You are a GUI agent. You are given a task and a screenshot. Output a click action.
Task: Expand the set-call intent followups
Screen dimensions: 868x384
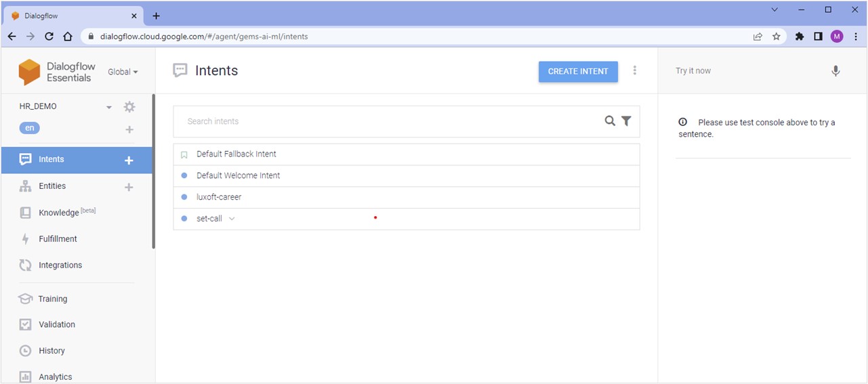pos(232,219)
